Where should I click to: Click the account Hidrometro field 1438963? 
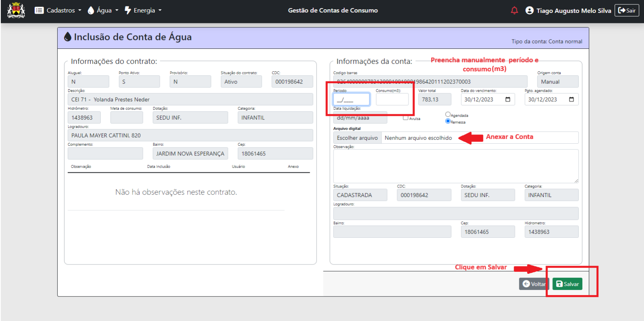[551, 232]
